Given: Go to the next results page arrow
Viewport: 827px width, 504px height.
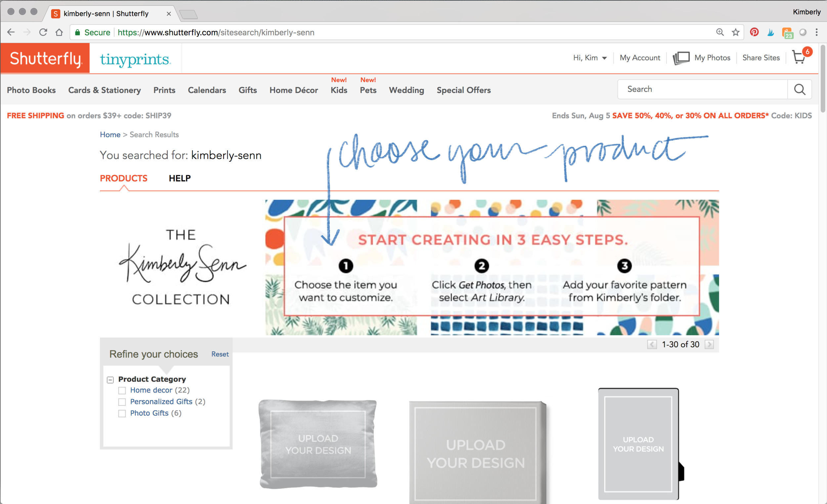Looking at the screenshot, I should tap(709, 344).
